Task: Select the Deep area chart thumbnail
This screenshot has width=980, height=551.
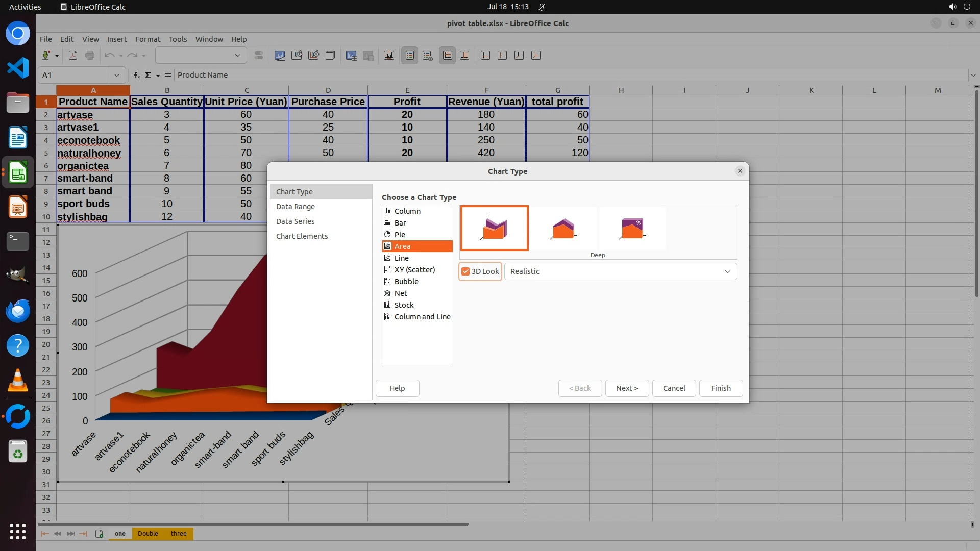Action: tap(494, 228)
